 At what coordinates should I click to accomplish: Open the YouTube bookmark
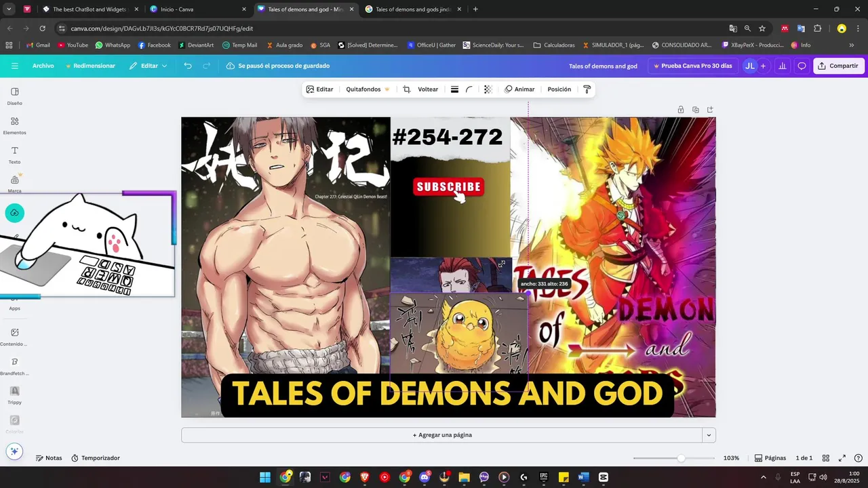(73, 45)
